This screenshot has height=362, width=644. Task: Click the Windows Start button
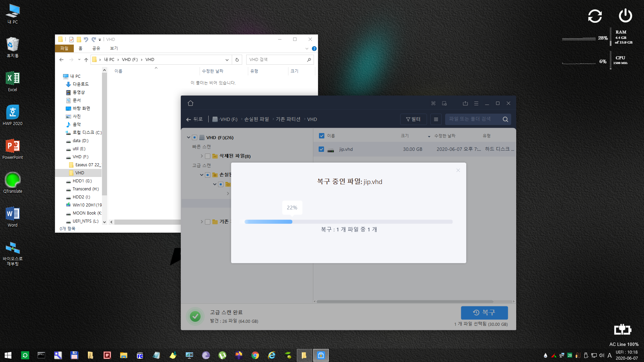[8, 355]
